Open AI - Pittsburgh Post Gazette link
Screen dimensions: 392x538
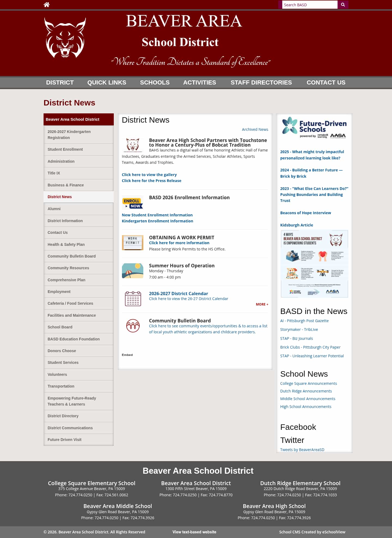304,321
